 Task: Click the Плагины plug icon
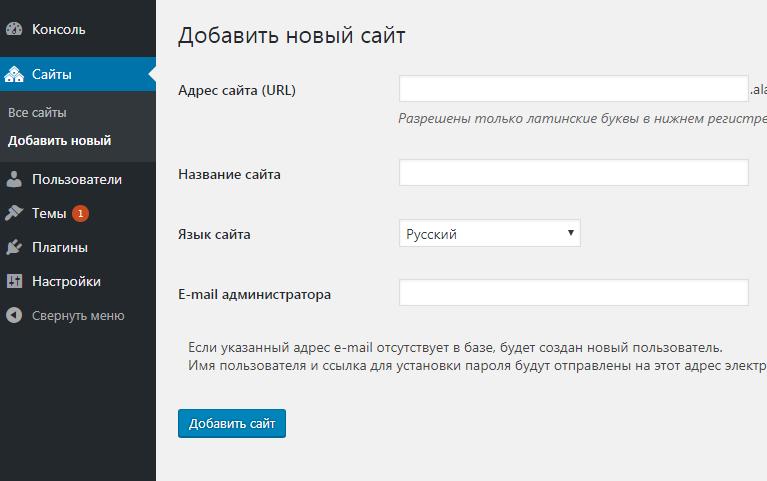[x=14, y=247]
